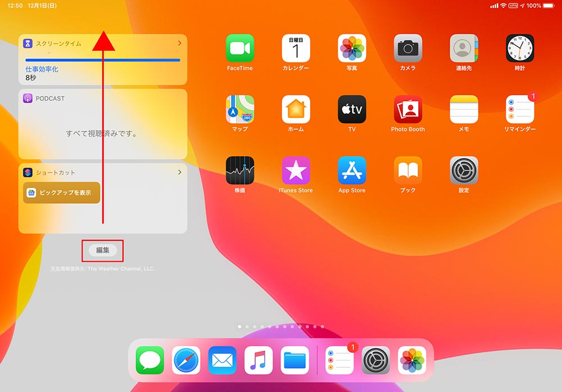Open the ブック books app

(x=408, y=171)
